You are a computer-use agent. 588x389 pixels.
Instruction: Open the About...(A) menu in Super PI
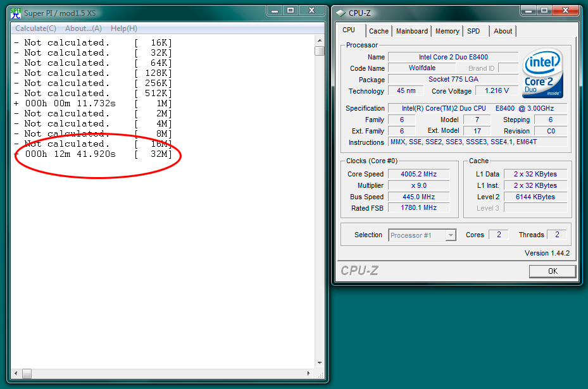84,28
